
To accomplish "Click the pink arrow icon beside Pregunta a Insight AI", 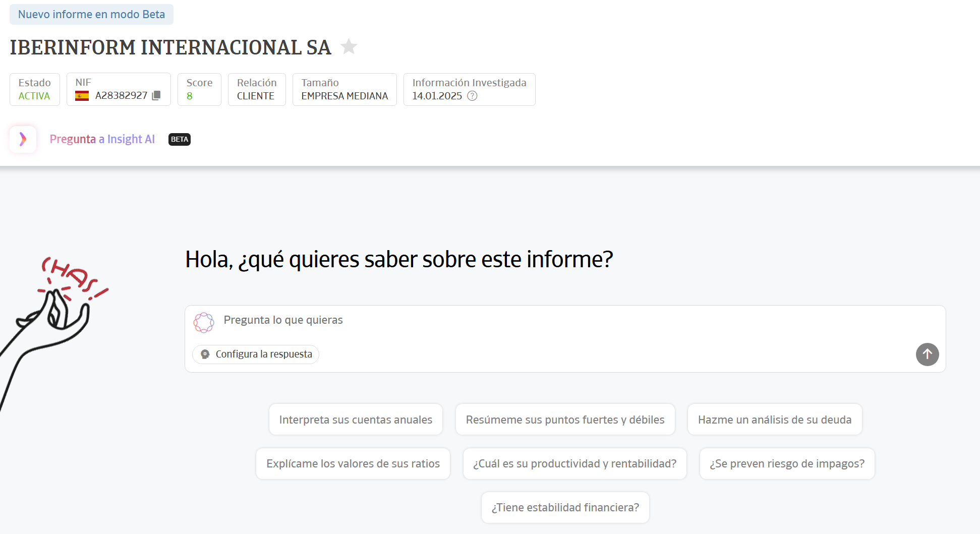I will [23, 139].
